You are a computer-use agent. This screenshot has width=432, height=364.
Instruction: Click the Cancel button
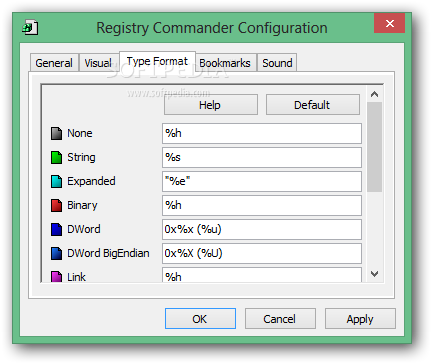pyautogui.click(x=280, y=319)
